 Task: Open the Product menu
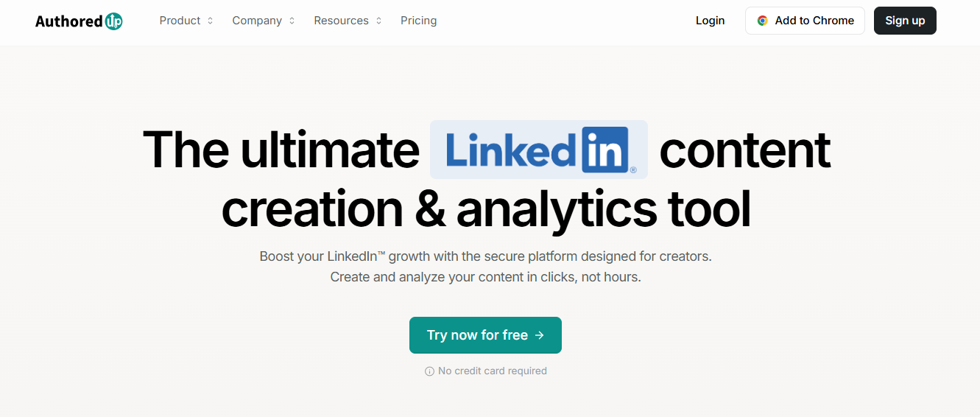(180, 21)
